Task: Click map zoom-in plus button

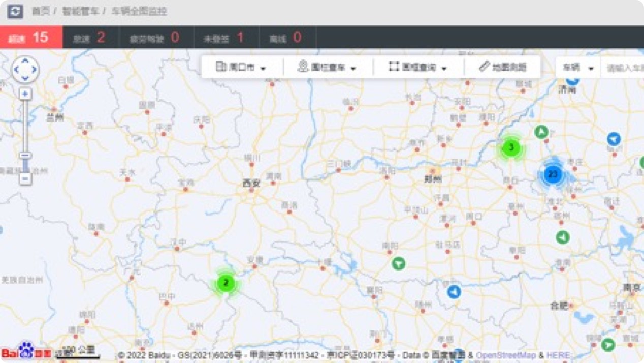Action: tap(25, 94)
